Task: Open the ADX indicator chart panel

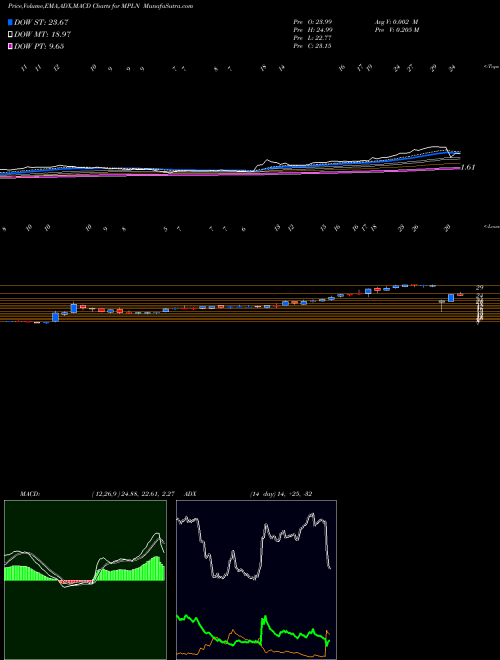Action: pyautogui.click(x=256, y=580)
